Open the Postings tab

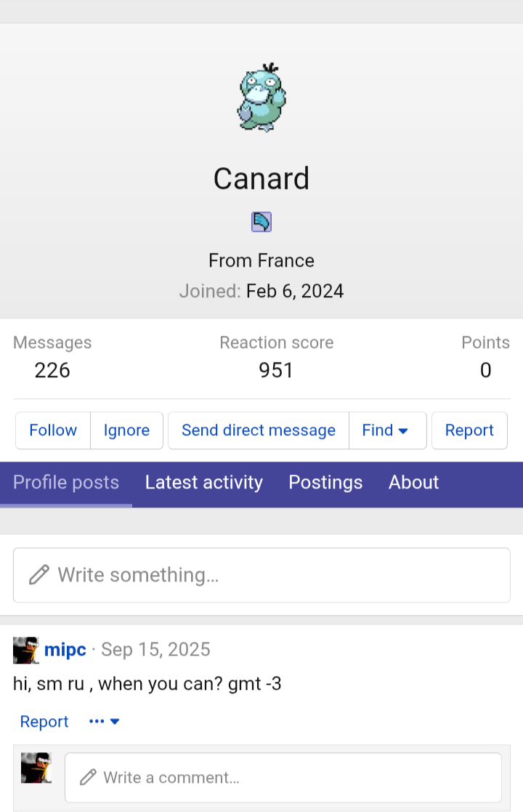click(x=325, y=483)
